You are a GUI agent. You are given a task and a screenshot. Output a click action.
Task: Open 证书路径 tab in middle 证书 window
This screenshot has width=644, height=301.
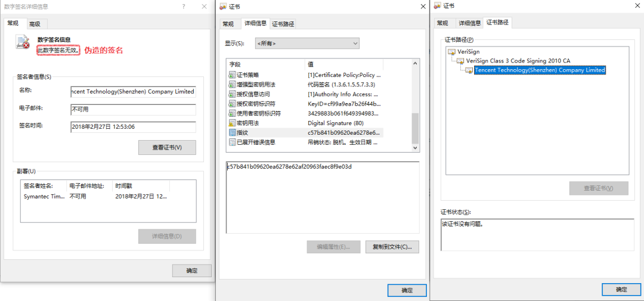[x=283, y=24]
